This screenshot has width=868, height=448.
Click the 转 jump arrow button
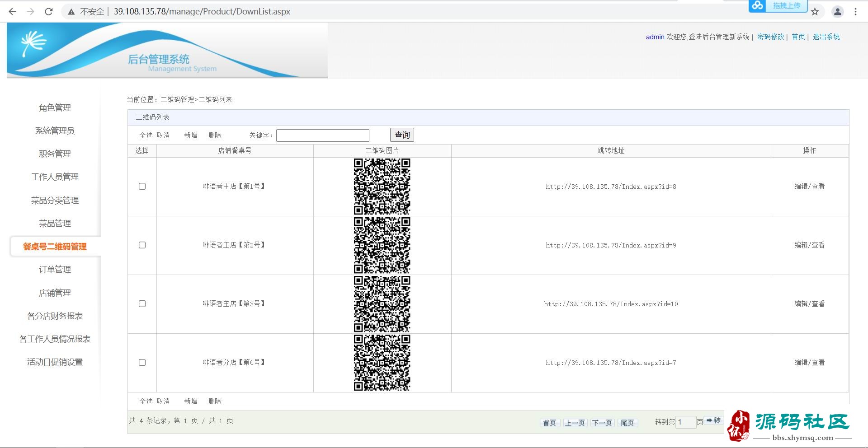(714, 420)
